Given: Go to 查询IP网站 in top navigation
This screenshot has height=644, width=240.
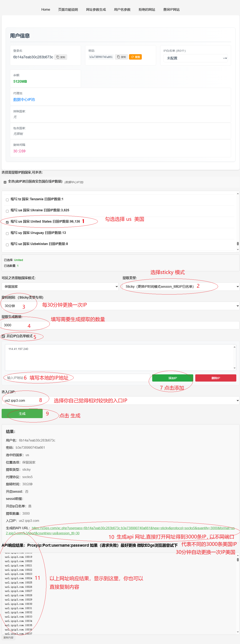Looking at the screenshot, I should point(171,9).
